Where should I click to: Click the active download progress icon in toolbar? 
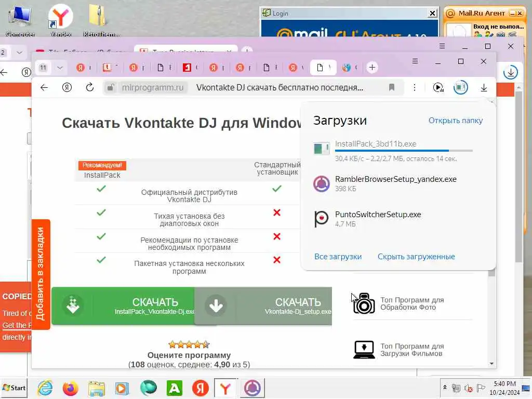(x=461, y=87)
